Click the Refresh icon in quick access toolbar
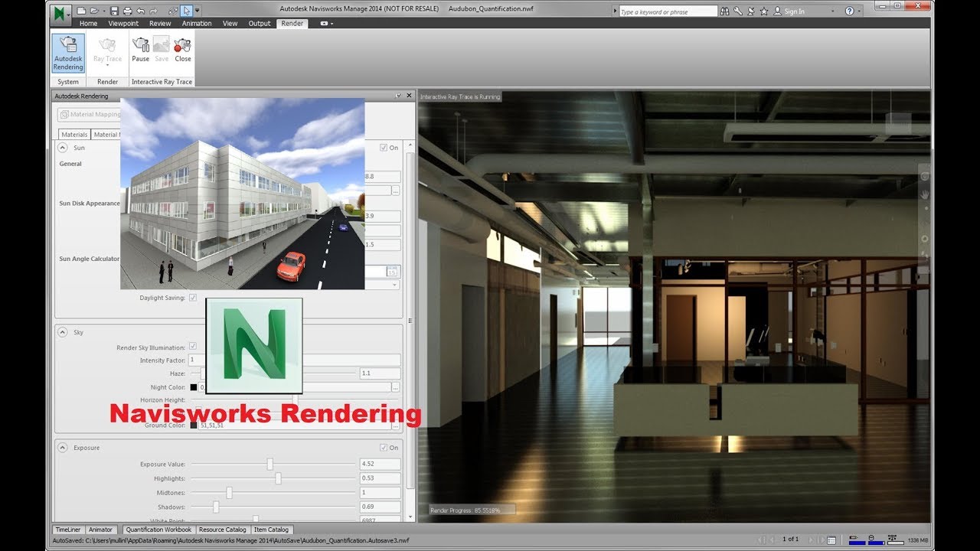 tap(173, 11)
